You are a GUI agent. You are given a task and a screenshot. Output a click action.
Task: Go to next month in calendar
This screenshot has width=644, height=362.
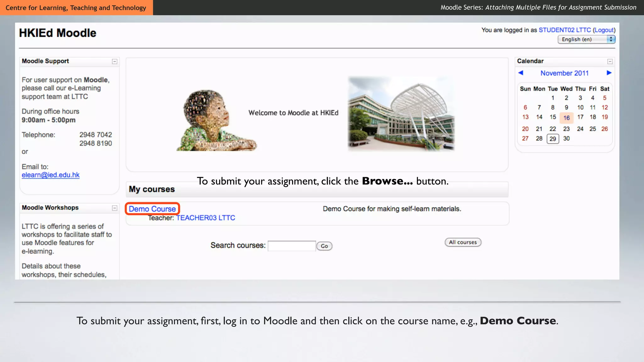click(x=609, y=73)
